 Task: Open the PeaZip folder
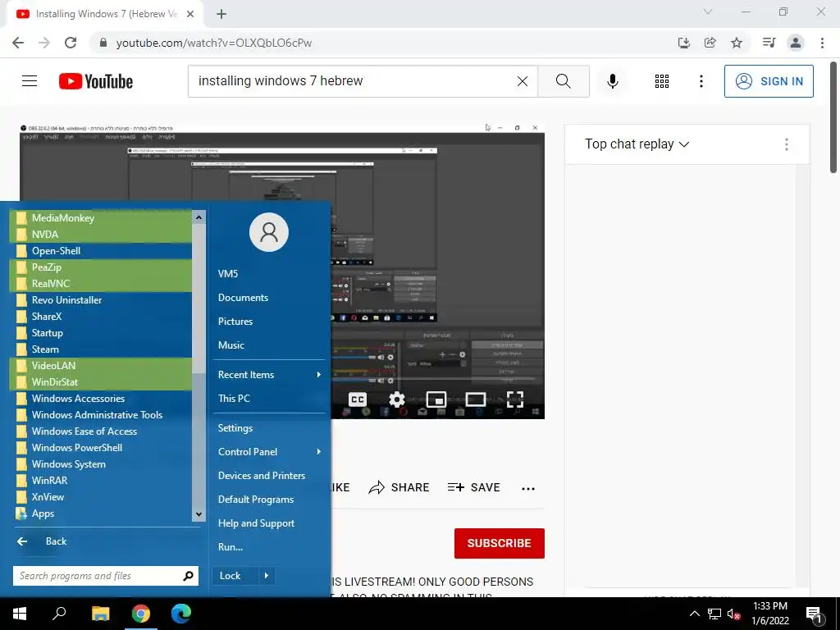coord(101,267)
